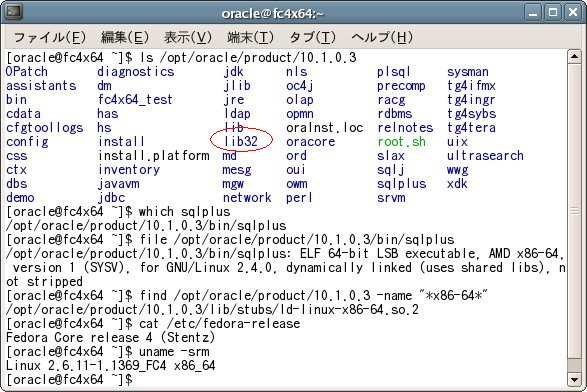The image size is (587, 392).
Task: Click the 'cat /etc/fedora-release' command line
Action: [153, 324]
